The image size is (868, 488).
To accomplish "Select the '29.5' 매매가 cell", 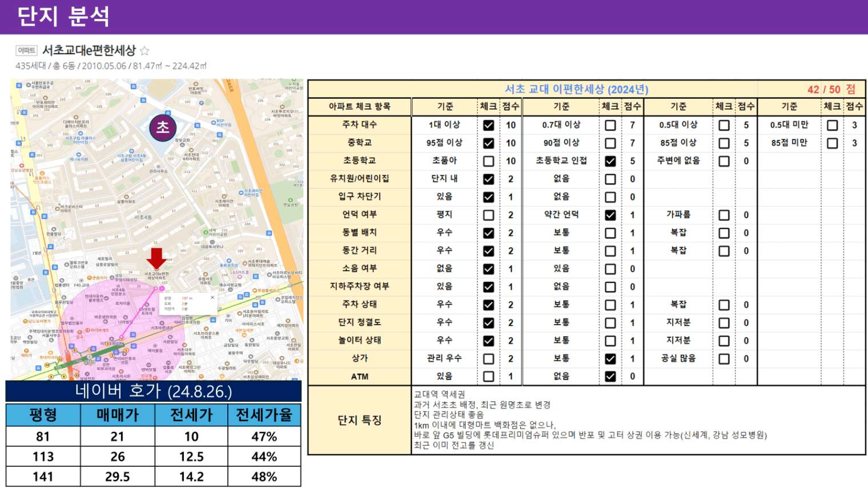I will click(x=118, y=477).
